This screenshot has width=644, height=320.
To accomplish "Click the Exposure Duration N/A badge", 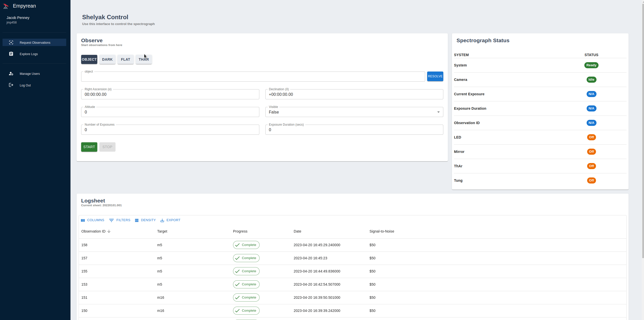I will tap(591, 108).
